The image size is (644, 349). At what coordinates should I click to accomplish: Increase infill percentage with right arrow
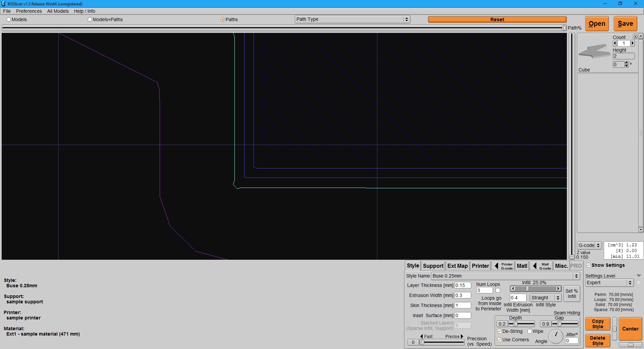558,289
